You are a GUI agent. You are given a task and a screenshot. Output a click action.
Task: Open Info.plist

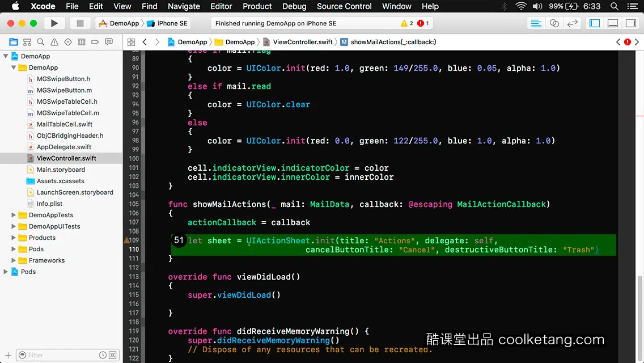[49, 204]
